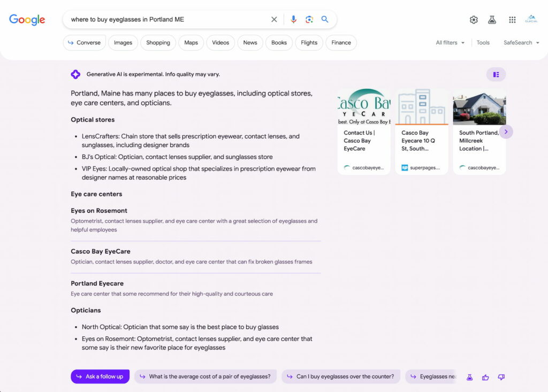548x392 pixels.
Task: Open Quick Settings gear icon
Action: 474,20
